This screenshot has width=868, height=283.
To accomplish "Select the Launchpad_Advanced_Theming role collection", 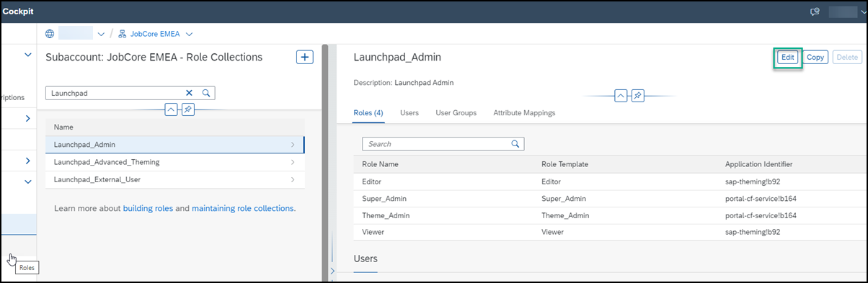I will click(x=174, y=162).
